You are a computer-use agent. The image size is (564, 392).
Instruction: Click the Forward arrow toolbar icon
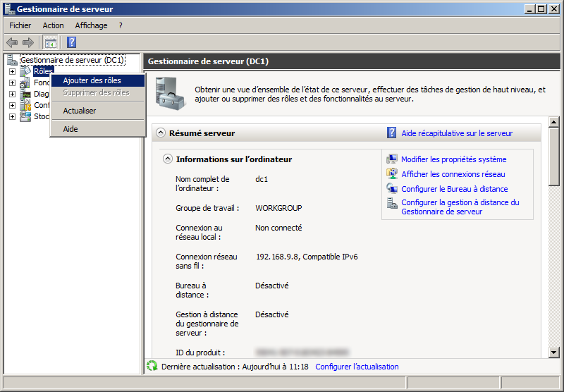click(x=28, y=42)
